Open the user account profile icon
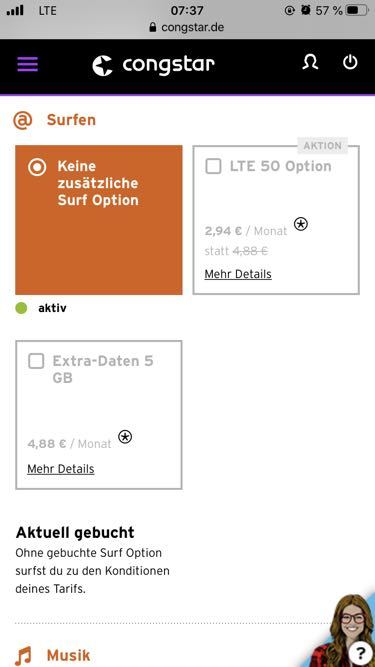The image size is (375, 667). [x=310, y=63]
